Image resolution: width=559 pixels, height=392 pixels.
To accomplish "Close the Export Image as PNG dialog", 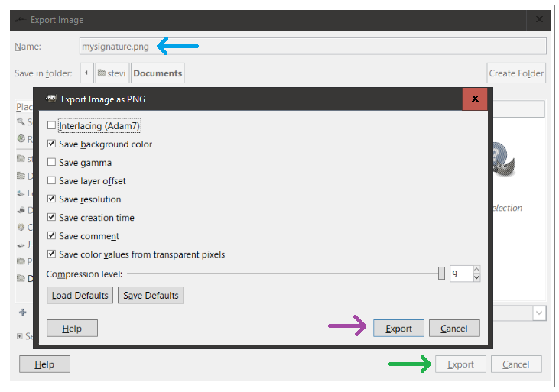I will point(475,99).
